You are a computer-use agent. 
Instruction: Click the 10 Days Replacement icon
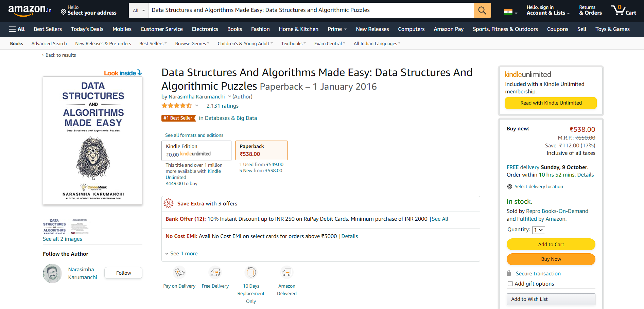pyautogui.click(x=251, y=272)
